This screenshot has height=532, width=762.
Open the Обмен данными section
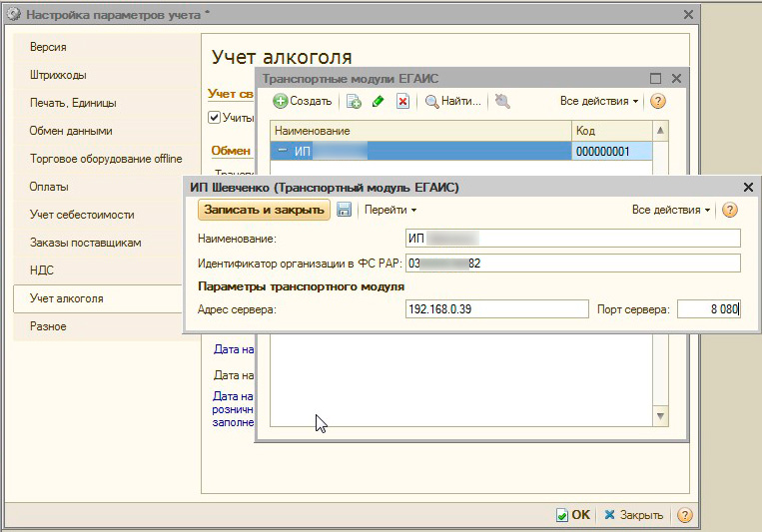coord(70,131)
